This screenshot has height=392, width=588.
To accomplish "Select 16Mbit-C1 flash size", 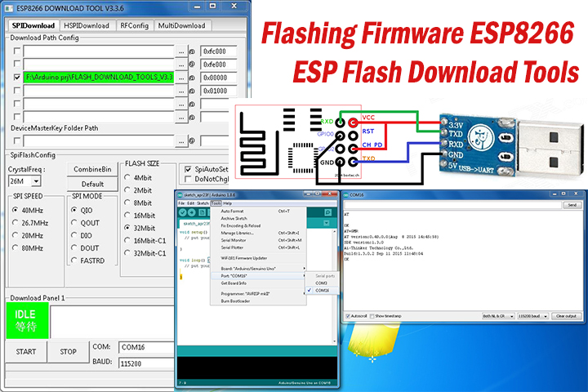I will [x=127, y=240].
